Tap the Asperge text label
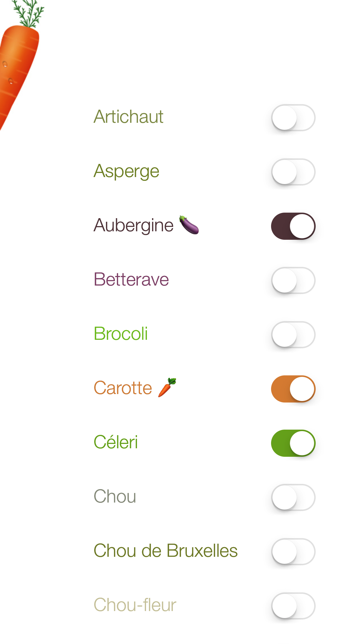The width and height of the screenshot is (362, 644). pyautogui.click(x=126, y=171)
